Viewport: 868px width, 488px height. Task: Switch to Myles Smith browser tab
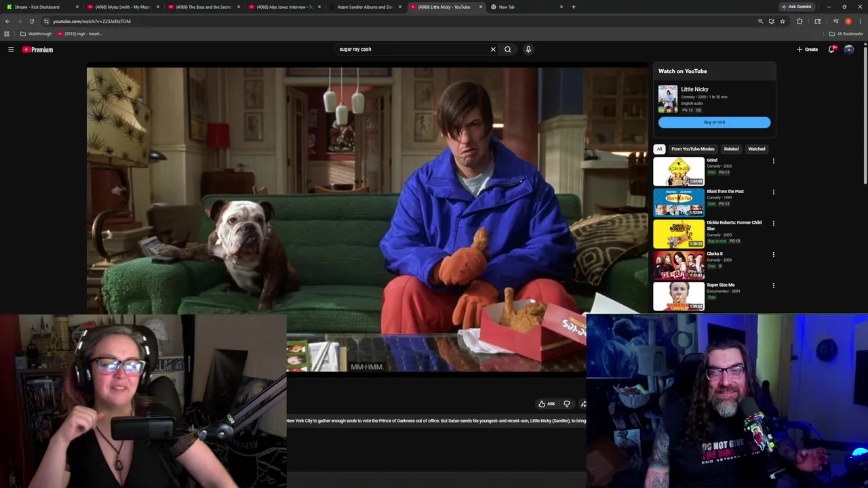pyautogui.click(x=122, y=7)
